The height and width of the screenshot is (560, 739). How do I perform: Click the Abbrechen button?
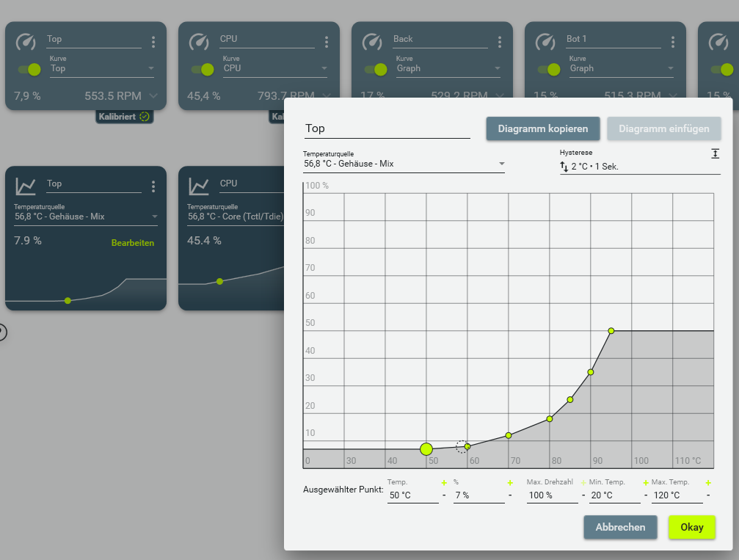pyautogui.click(x=620, y=527)
